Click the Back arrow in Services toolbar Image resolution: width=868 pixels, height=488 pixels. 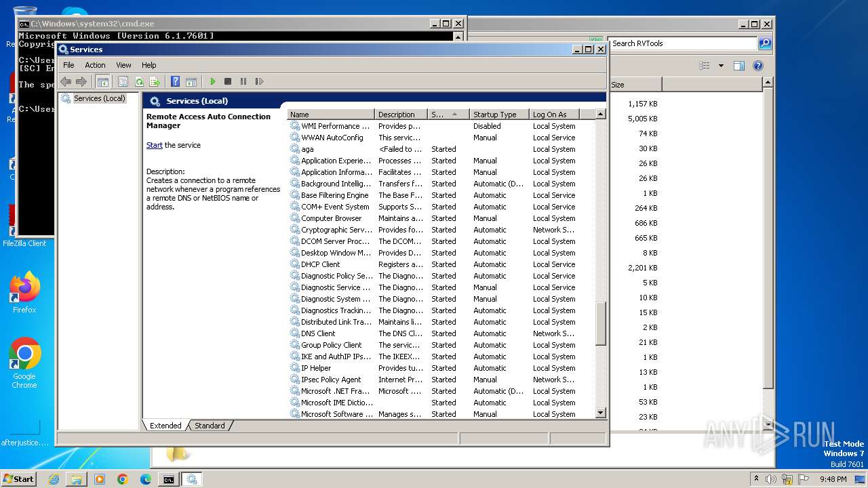pos(66,81)
